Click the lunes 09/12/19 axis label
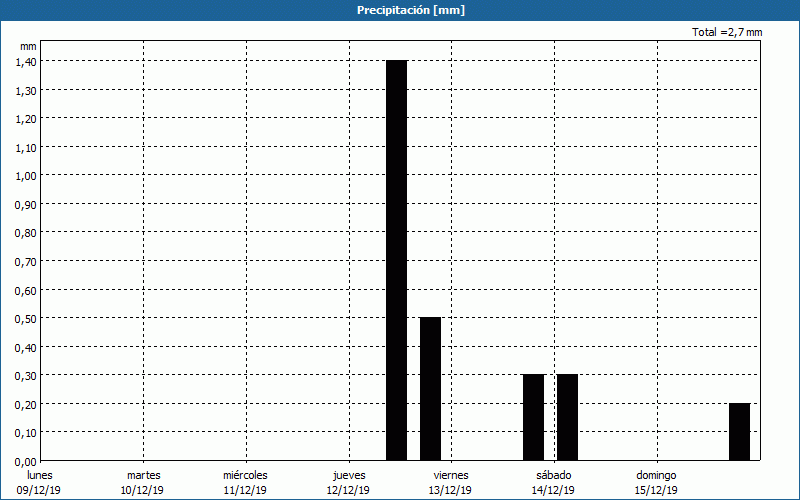Image resolution: width=800 pixels, height=500 pixels. tap(39, 483)
